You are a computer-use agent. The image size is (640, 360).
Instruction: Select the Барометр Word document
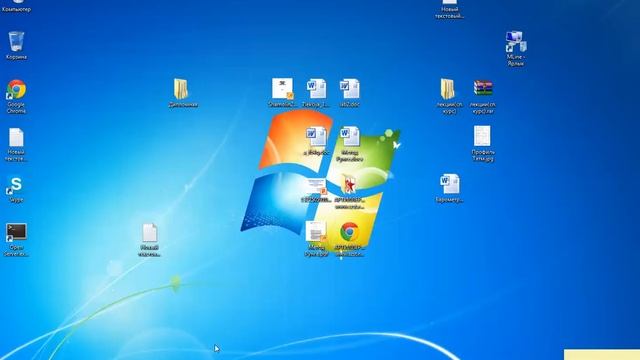pyautogui.click(x=449, y=184)
